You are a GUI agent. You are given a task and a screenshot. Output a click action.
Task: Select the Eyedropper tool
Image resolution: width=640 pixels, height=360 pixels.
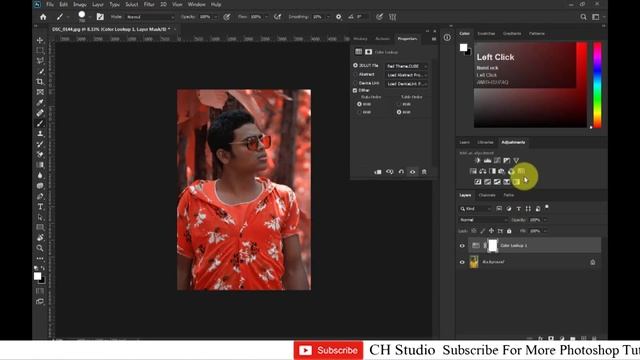coord(40,102)
